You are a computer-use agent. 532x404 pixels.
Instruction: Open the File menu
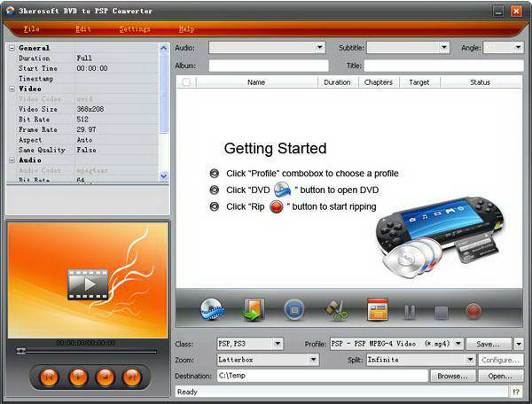[x=32, y=29]
